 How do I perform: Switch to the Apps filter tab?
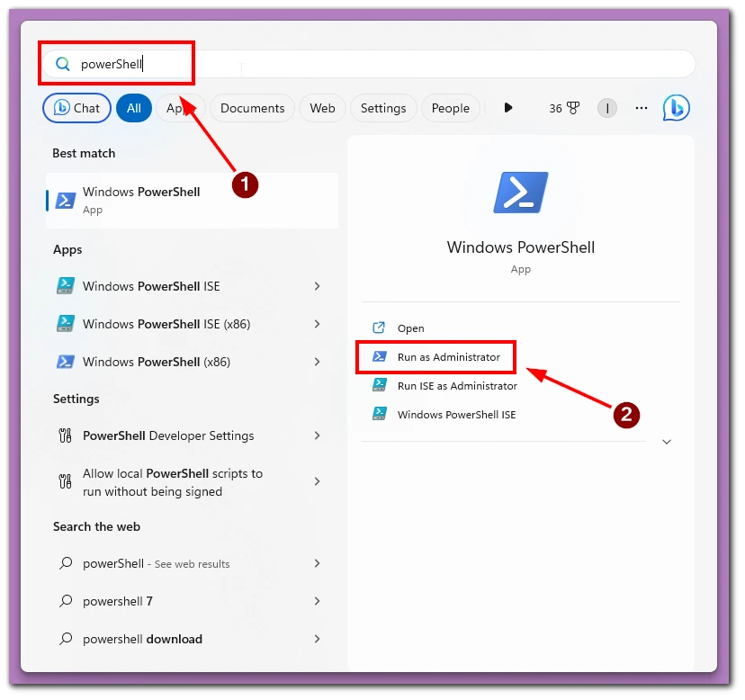pyautogui.click(x=180, y=108)
